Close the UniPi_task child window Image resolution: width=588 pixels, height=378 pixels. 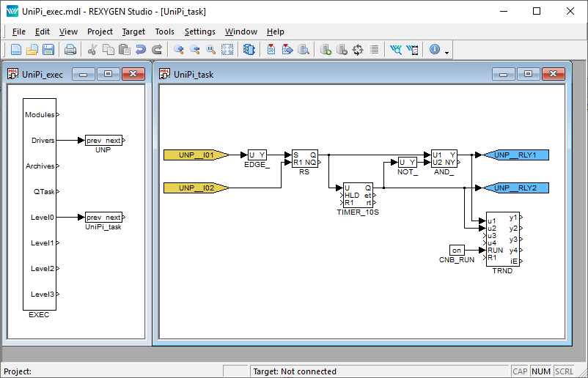click(553, 74)
